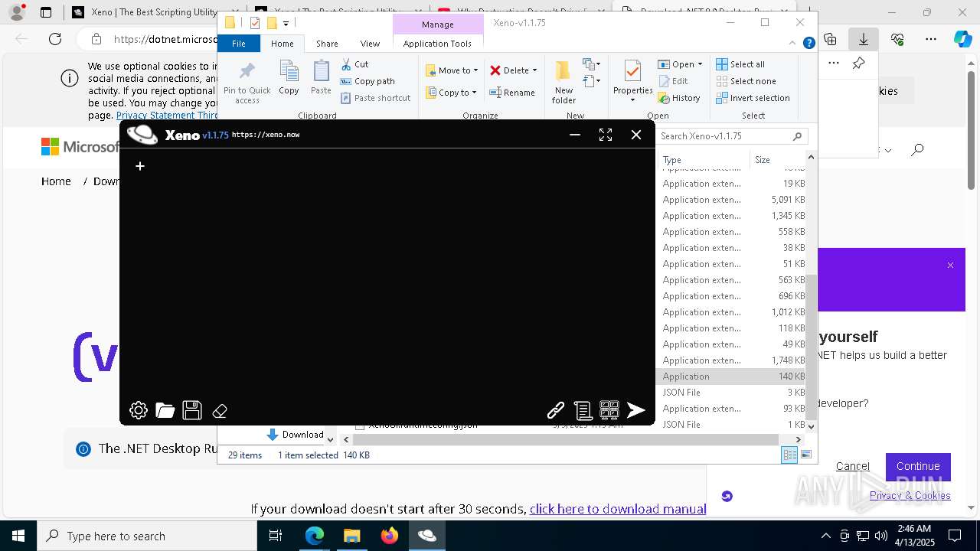Viewport: 980px width, 551px height.
Task: Click taskbar search box
Action: pyautogui.click(x=147, y=536)
